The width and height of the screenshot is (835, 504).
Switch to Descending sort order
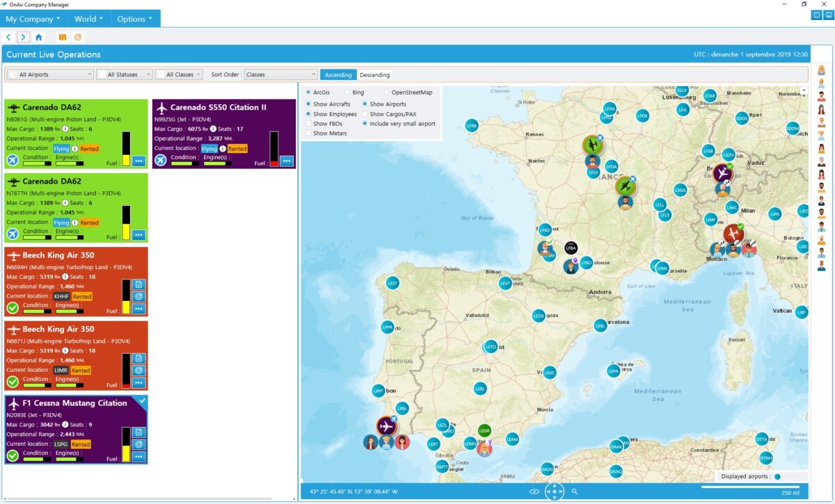point(375,74)
